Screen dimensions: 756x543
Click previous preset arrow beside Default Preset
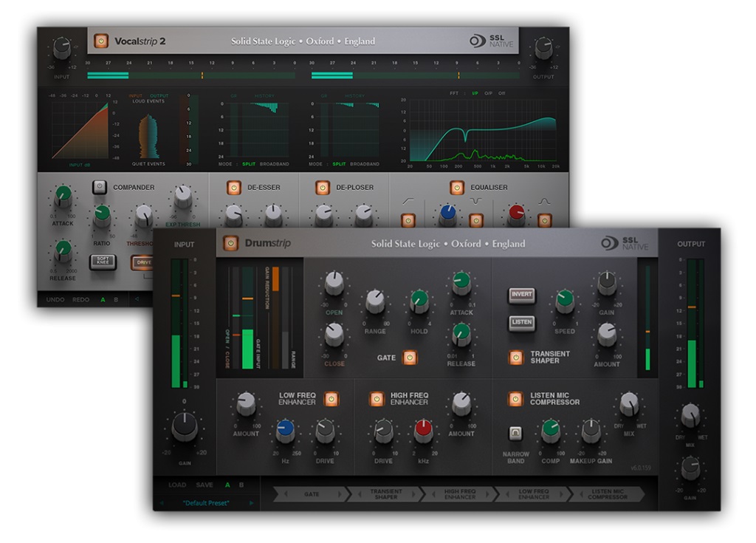162,503
